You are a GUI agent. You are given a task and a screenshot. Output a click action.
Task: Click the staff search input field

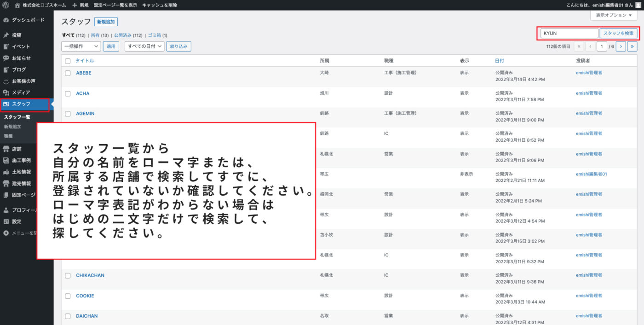pyautogui.click(x=569, y=34)
